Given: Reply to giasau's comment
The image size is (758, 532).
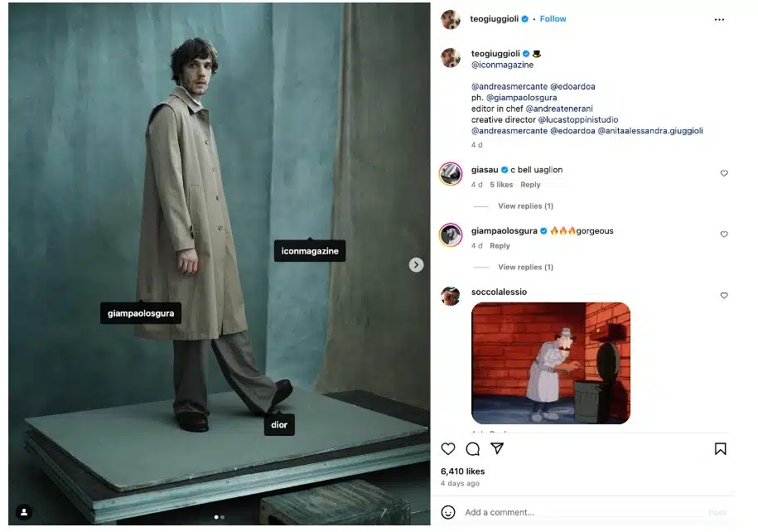Looking at the screenshot, I should [x=530, y=185].
